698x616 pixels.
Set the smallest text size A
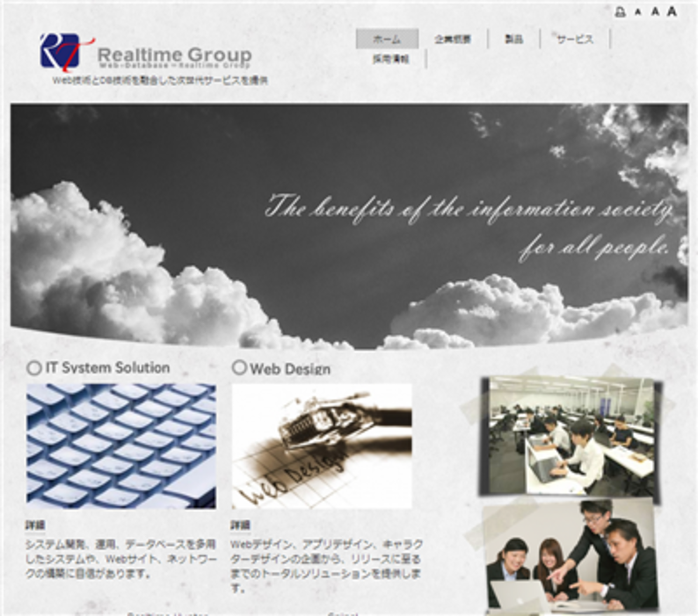tap(638, 12)
